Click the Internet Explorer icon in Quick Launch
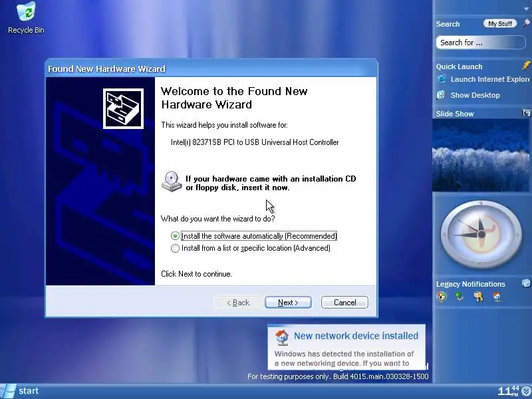This screenshot has width=532, height=399. (442, 79)
